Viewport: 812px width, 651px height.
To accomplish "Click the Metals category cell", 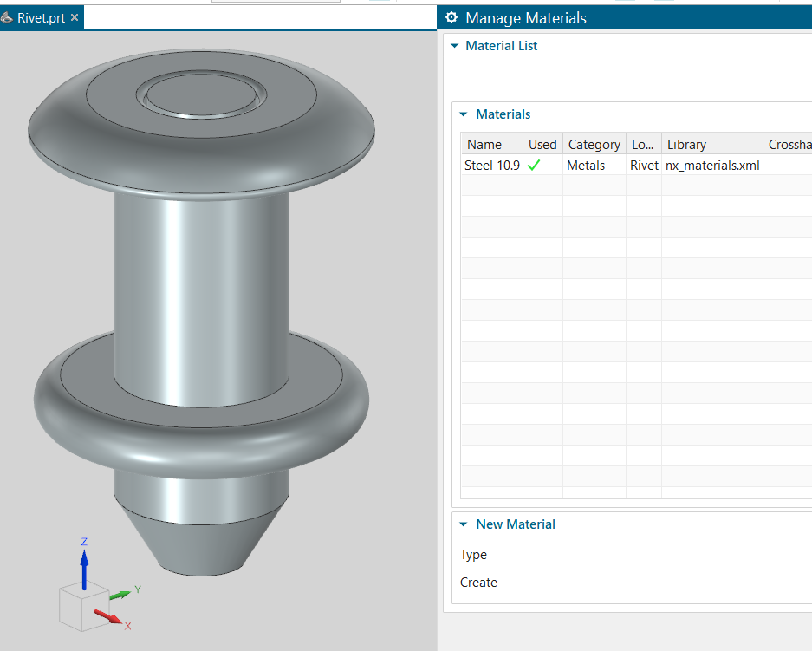I will [586, 165].
